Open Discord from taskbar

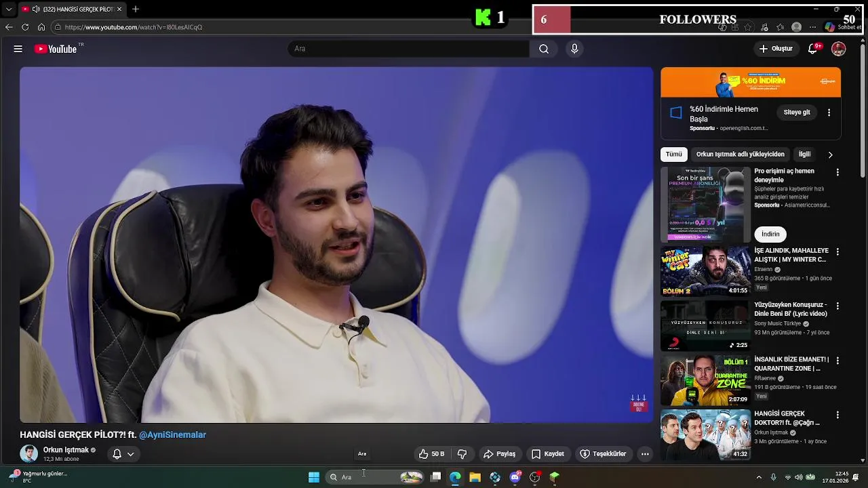515,477
